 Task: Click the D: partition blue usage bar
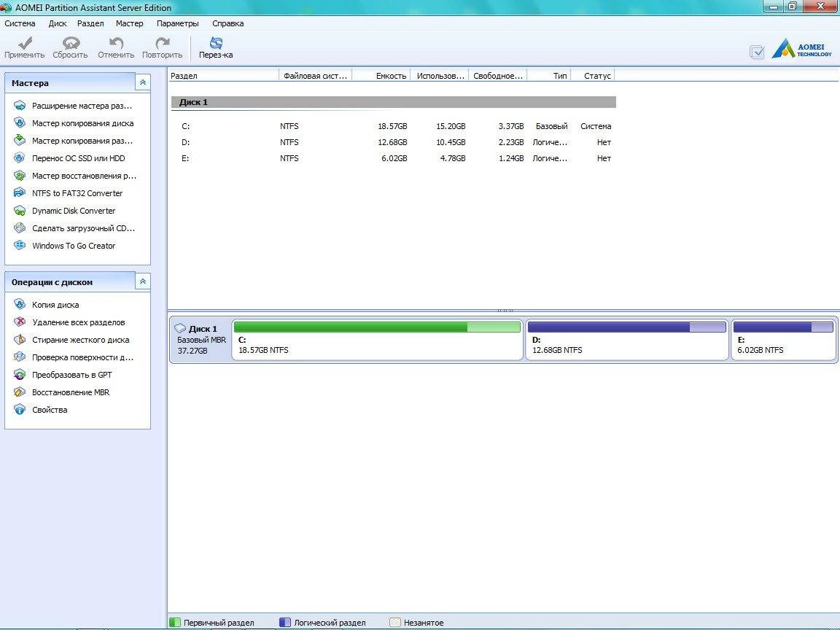click(x=627, y=327)
